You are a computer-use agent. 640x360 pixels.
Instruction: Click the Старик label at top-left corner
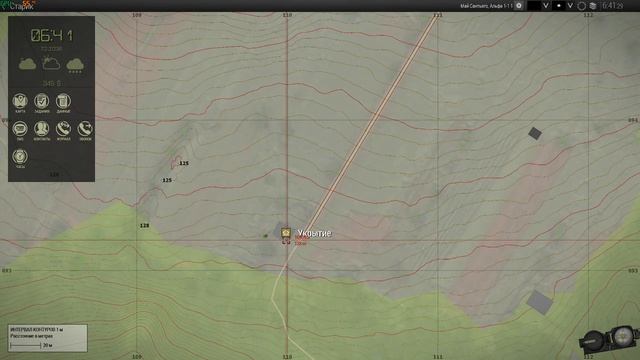[x=21, y=7]
